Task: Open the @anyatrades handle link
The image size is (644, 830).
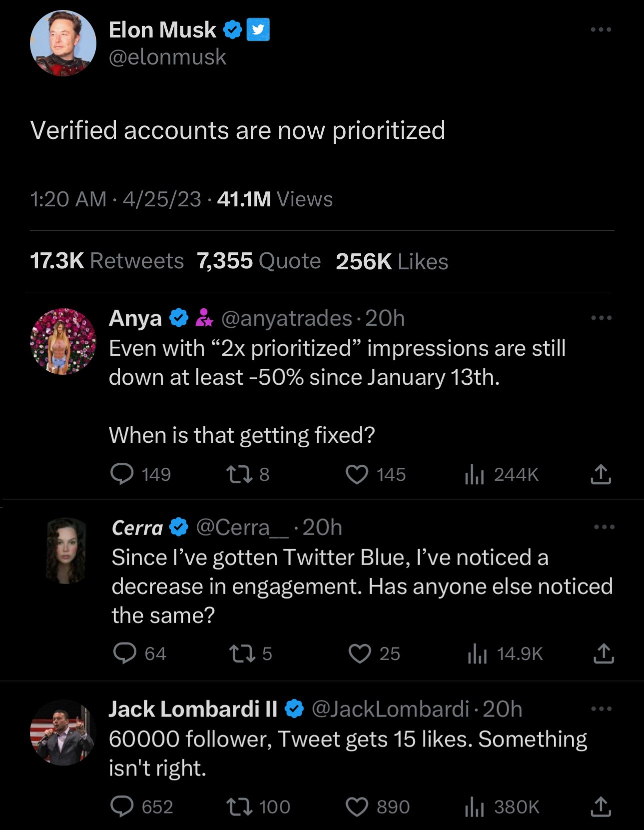Action: (287, 318)
